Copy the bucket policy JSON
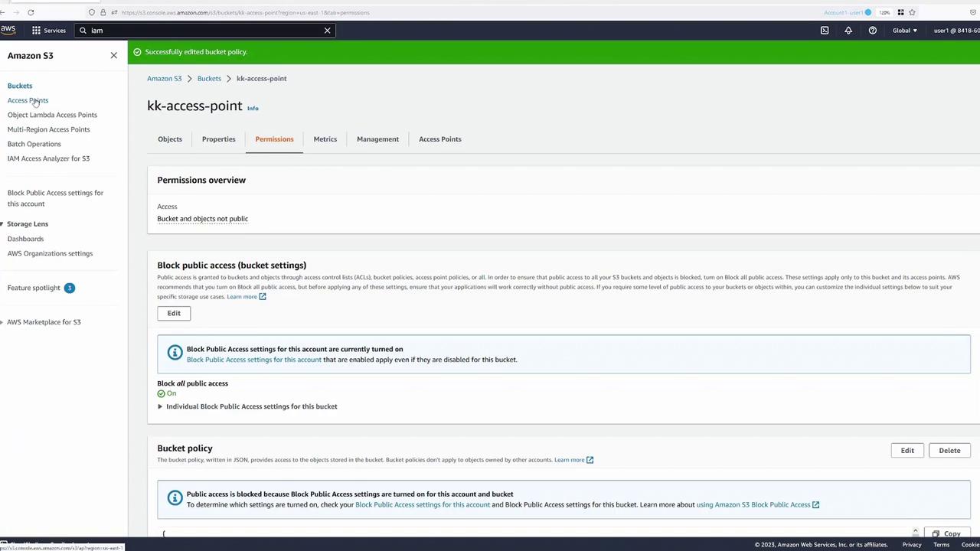The height and width of the screenshot is (551, 980). [x=947, y=533]
